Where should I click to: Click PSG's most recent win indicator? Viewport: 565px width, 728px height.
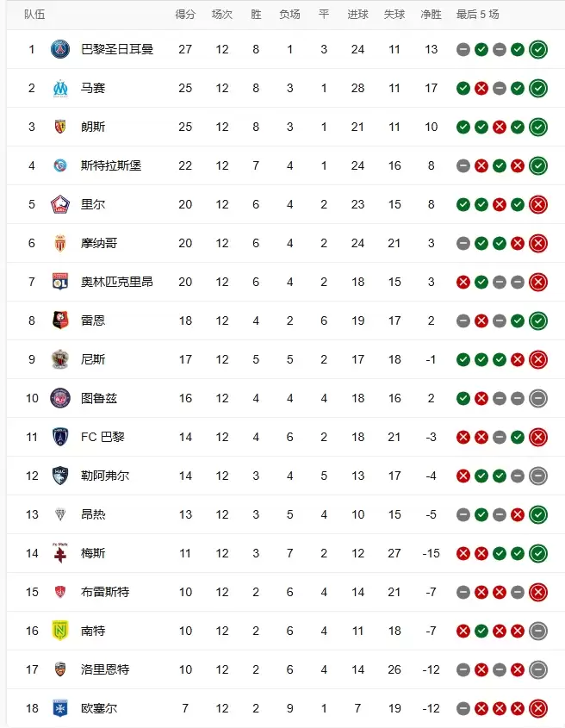coord(538,49)
